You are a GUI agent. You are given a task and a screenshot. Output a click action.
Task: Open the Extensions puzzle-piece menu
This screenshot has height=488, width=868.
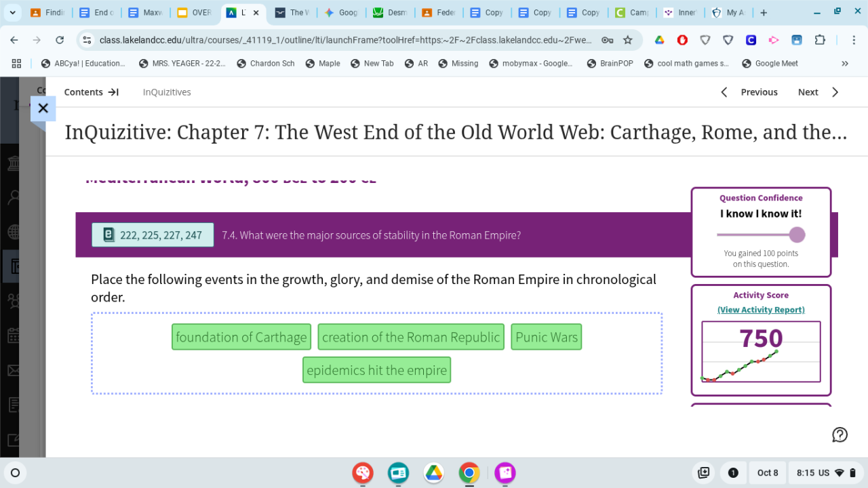coord(820,40)
